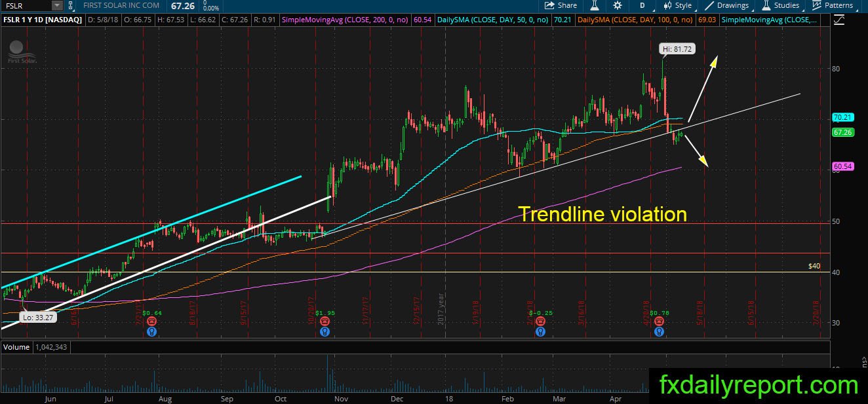Open the Patterns menu

pyautogui.click(x=833, y=5)
